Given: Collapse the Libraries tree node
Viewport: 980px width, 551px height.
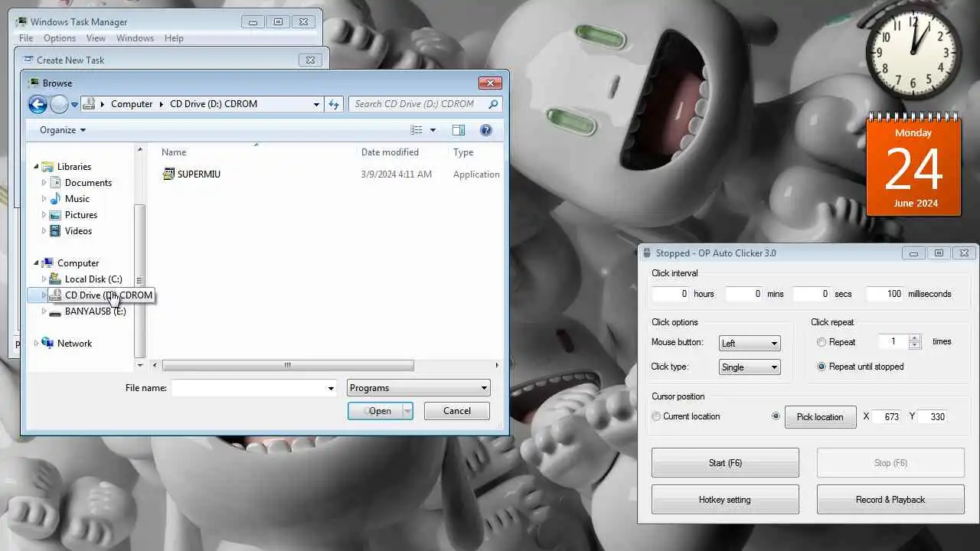Looking at the screenshot, I should (x=36, y=167).
